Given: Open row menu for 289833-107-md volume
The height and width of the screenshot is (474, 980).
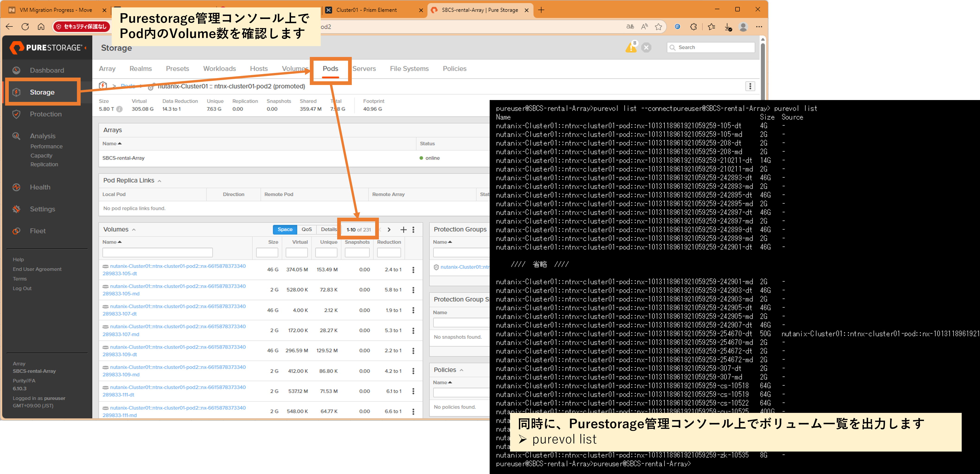Looking at the screenshot, I should (414, 331).
